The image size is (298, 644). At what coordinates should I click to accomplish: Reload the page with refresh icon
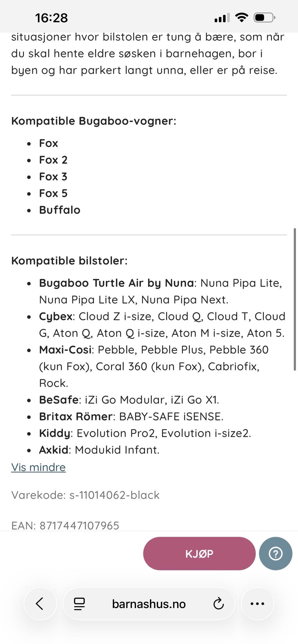click(218, 604)
